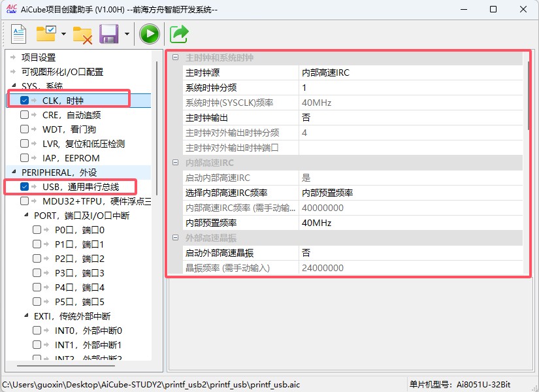Enable the INT0, 外部中断0 checkbox
Viewport: 539px width, 392px height.
tap(37, 331)
